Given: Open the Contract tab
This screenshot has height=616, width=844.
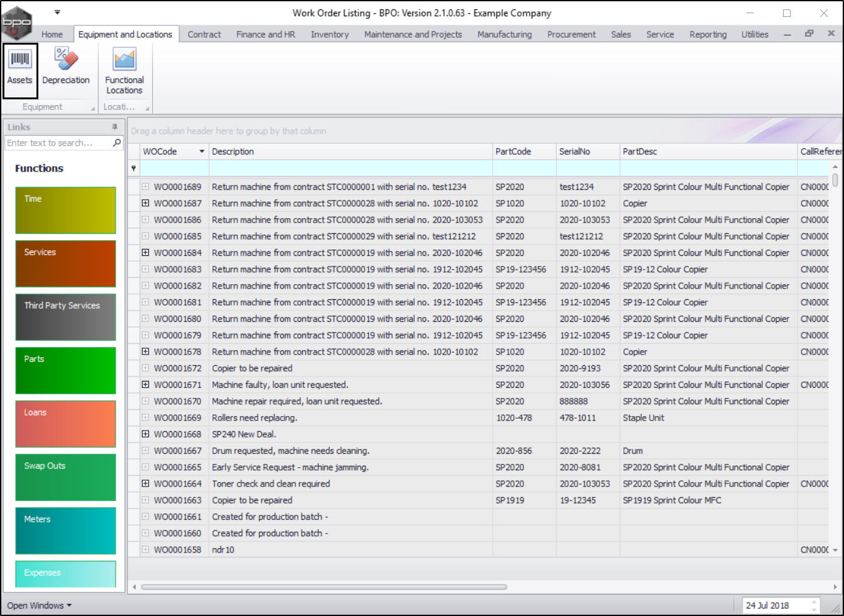Looking at the screenshot, I should click(204, 35).
